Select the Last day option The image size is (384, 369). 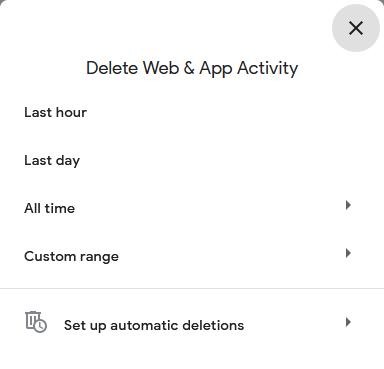[x=192, y=161]
